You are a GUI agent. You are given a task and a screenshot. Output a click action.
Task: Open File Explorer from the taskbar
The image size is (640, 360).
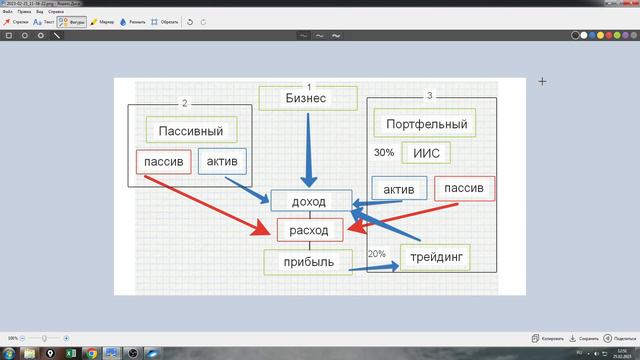[x=29, y=353]
